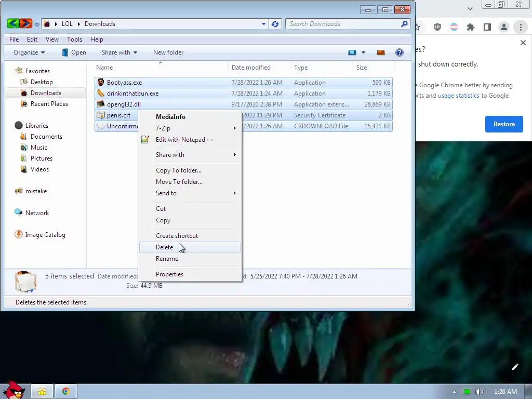Sort by the Size column header

coord(373,67)
